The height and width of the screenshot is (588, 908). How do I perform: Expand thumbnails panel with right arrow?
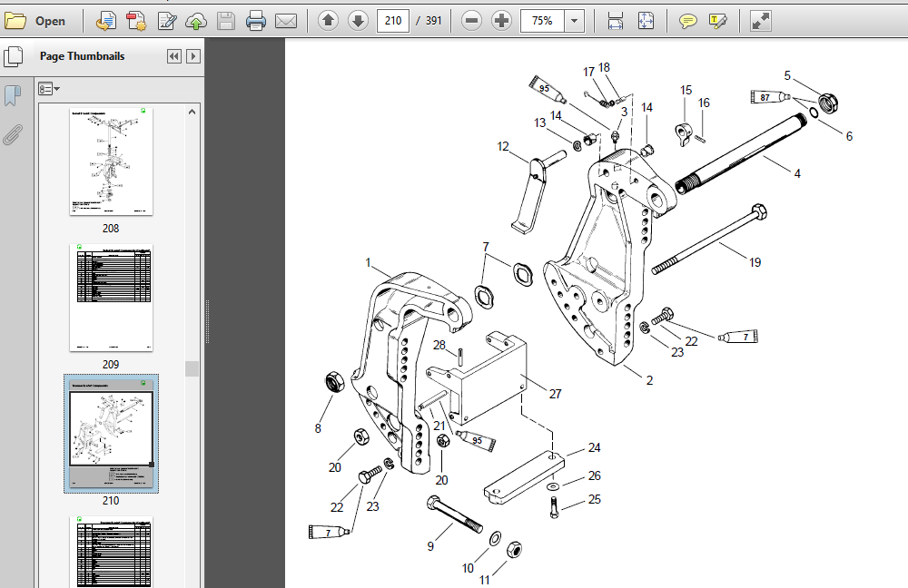click(x=193, y=56)
